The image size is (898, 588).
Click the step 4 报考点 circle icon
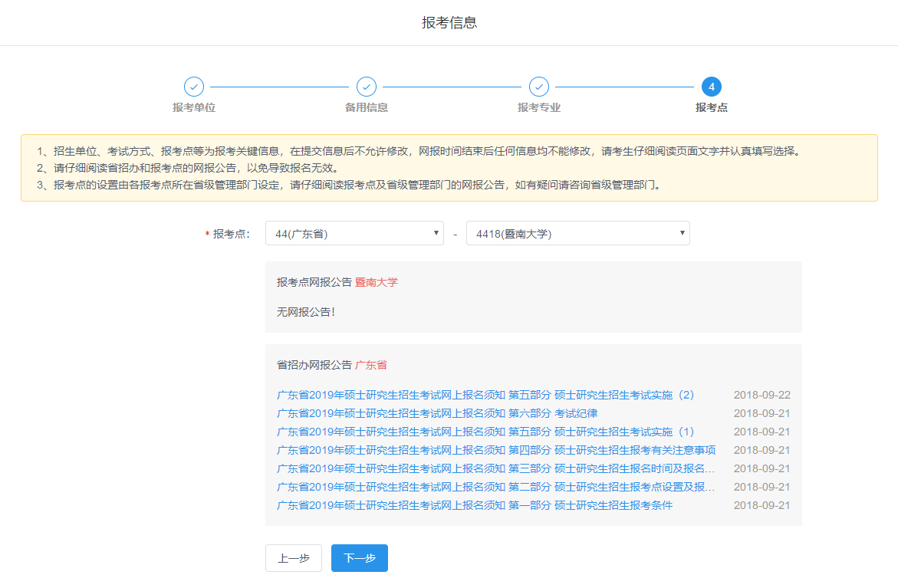712,87
